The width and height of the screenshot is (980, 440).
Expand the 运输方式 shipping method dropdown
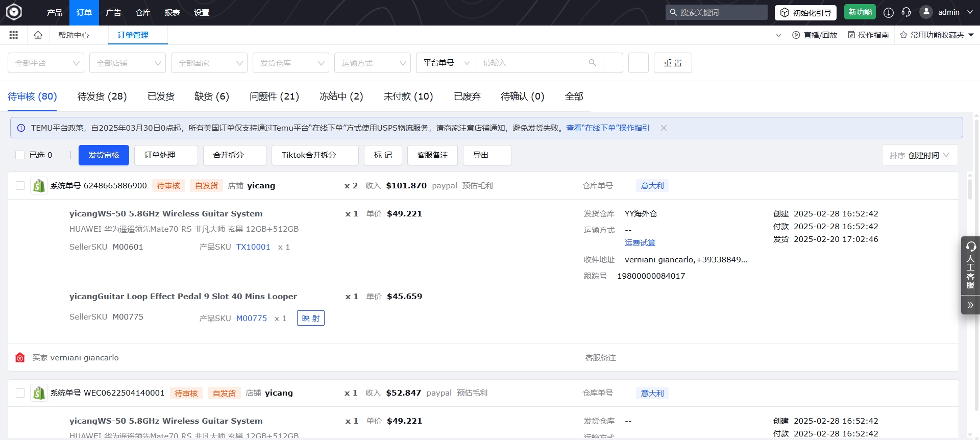coord(373,63)
